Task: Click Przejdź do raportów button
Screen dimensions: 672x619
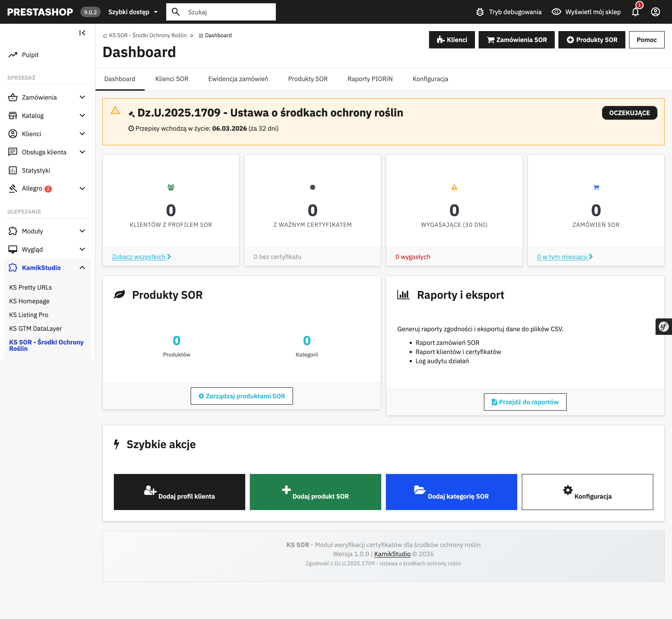Action: pos(525,402)
